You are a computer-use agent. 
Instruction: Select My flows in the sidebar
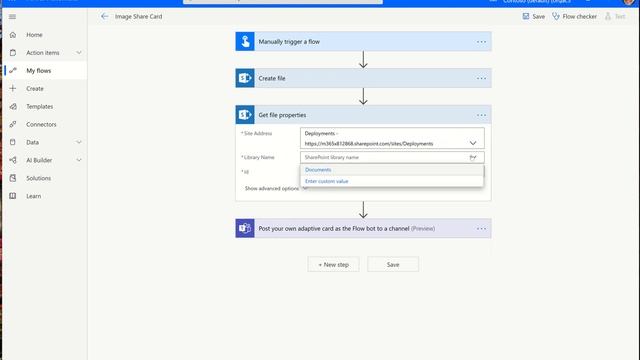pos(38,71)
